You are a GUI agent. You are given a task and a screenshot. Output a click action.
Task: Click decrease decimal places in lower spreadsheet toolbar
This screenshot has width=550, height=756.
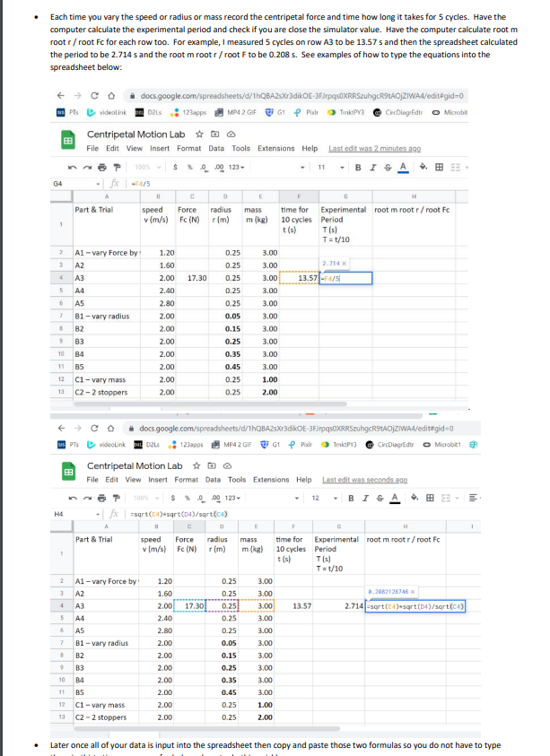click(201, 498)
